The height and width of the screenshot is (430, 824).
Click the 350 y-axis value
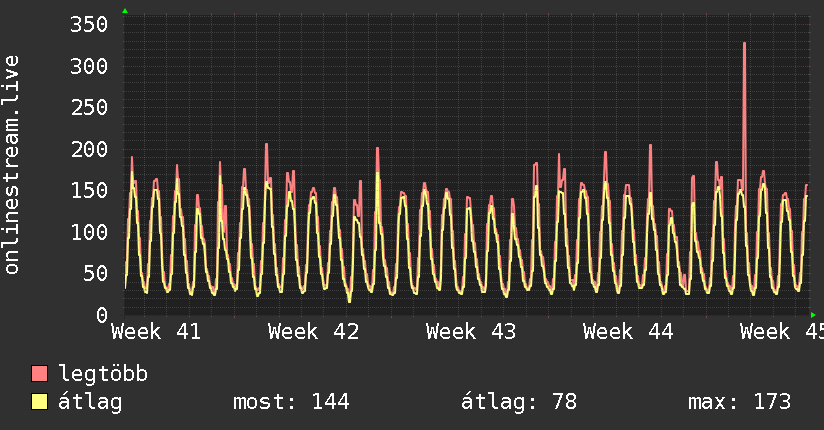pyautogui.click(x=89, y=25)
